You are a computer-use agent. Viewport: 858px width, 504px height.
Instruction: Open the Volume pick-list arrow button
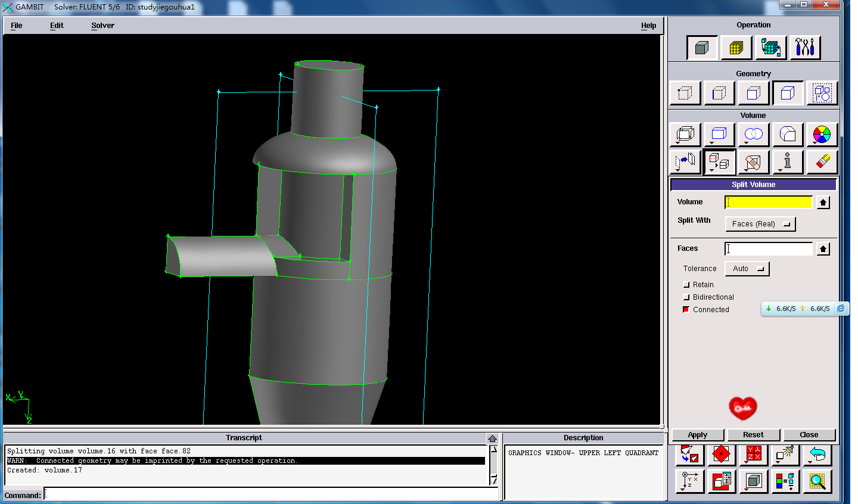coord(823,203)
